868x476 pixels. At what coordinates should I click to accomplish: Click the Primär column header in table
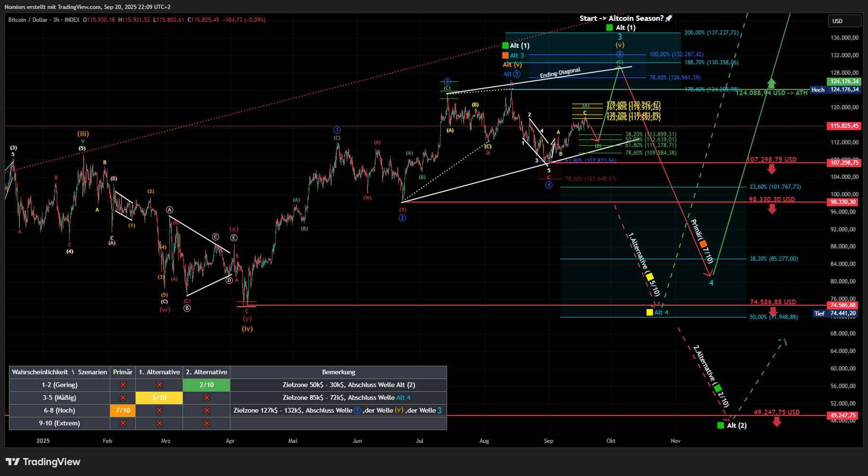(x=123, y=372)
